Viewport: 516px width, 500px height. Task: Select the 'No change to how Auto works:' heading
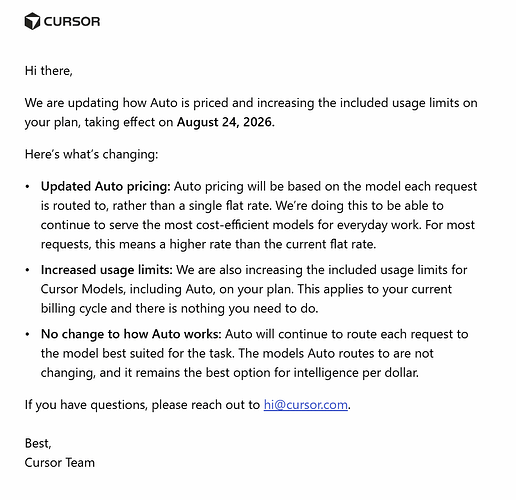point(131,334)
